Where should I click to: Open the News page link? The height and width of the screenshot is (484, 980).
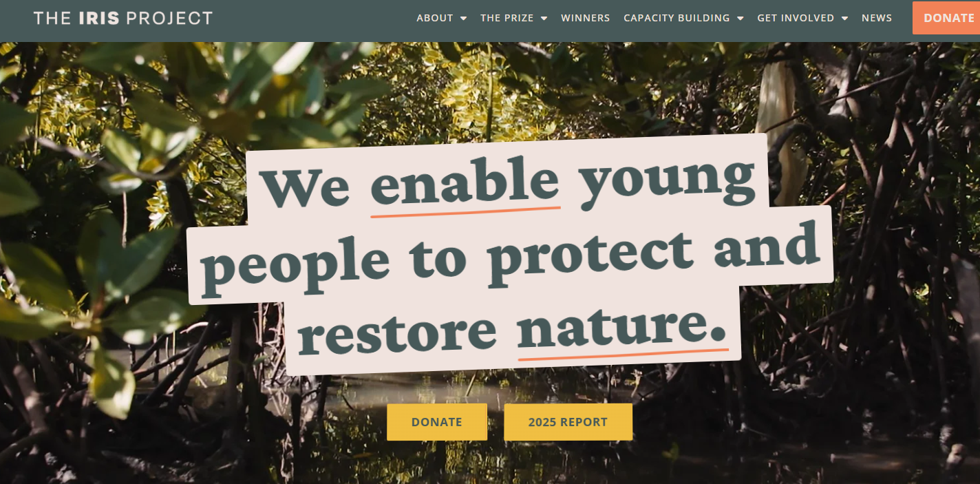[x=877, y=18]
